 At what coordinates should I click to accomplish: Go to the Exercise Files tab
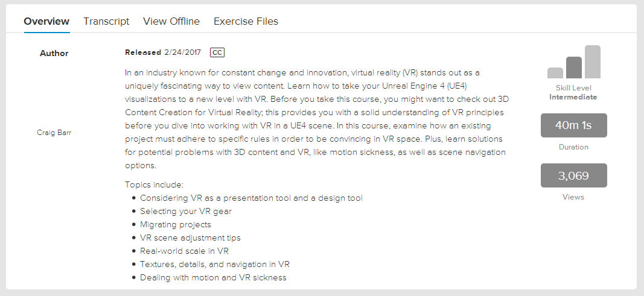[246, 21]
